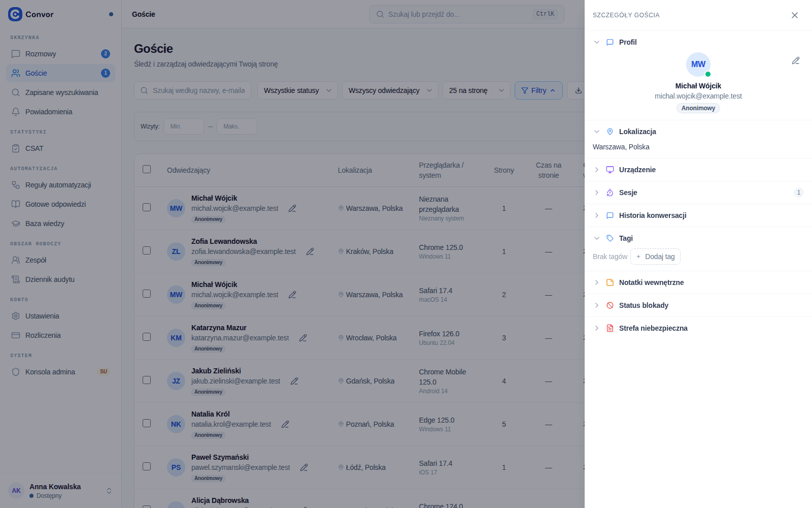This screenshot has height=508, width=812.
Task: Select all visitors with header checkbox
Action: click(x=147, y=169)
